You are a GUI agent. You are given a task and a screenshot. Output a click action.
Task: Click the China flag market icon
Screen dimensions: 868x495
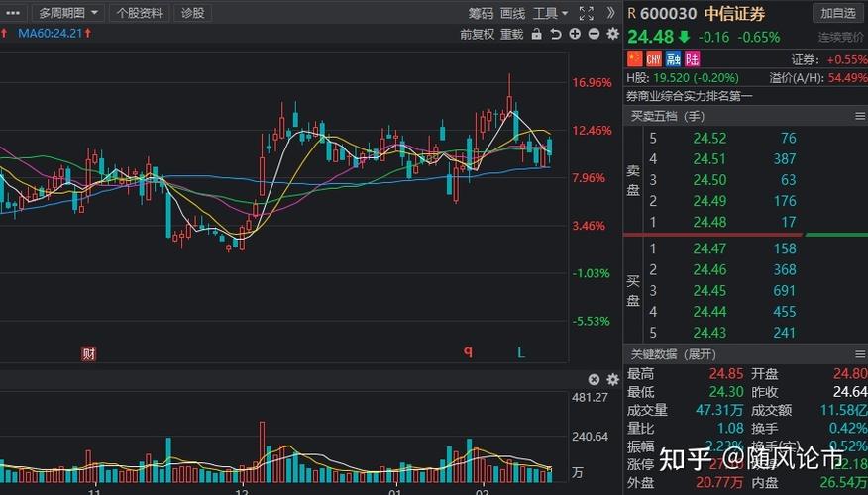pyautogui.click(x=634, y=58)
